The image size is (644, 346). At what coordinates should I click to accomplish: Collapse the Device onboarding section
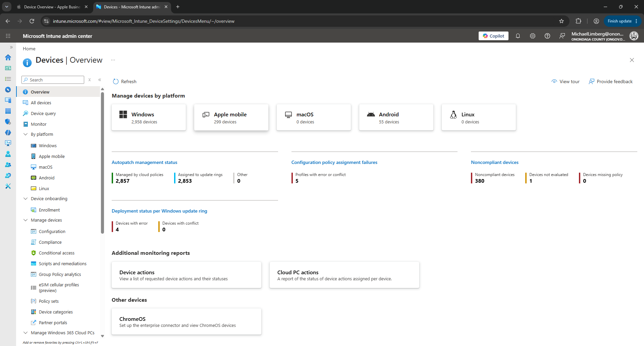tap(25, 198)
